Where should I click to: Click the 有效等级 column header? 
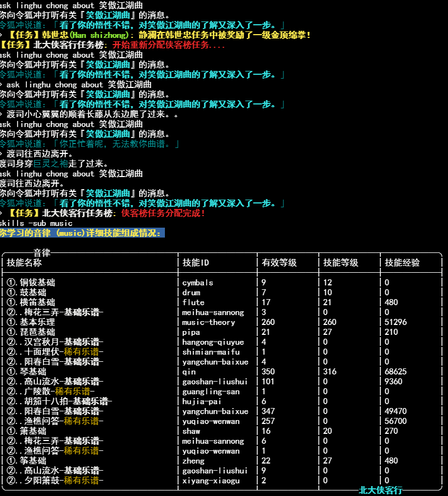tap(279, 262)
